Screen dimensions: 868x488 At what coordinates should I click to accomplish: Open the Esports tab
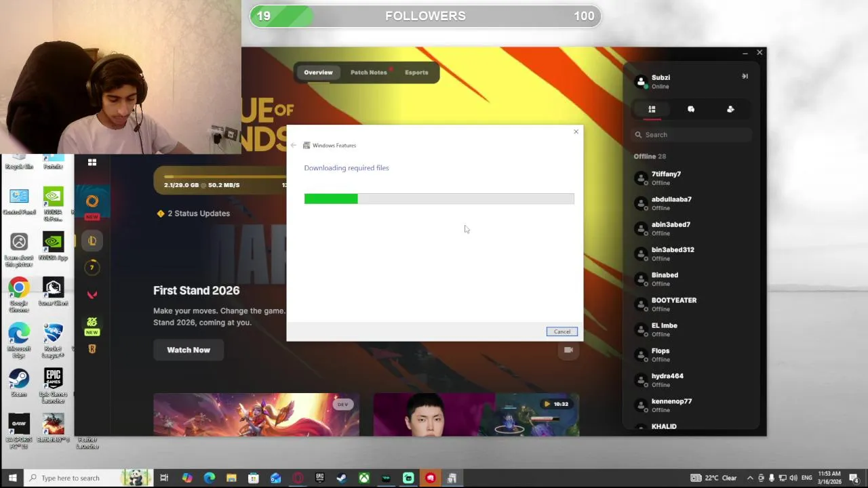click(x=416, y=73)
